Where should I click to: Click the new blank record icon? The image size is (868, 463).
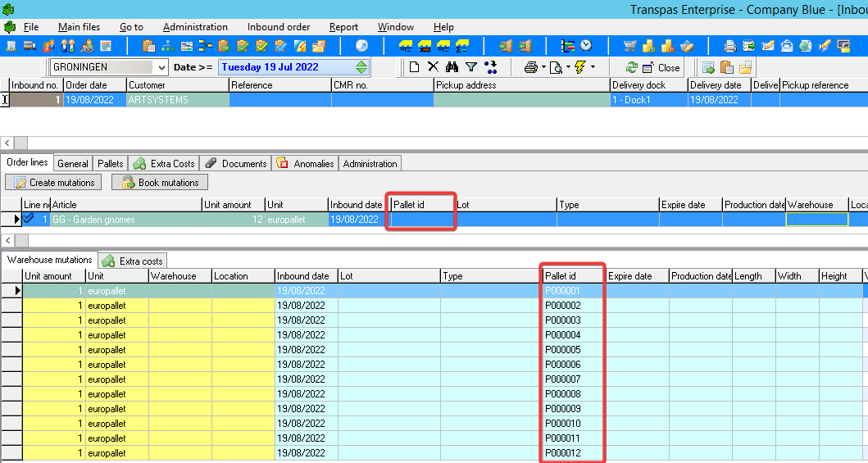pyautogui.click(x=415, y=67)
